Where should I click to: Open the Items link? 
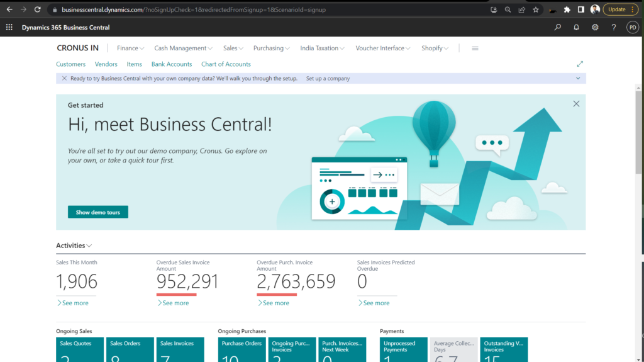click(x=135, y=64)
